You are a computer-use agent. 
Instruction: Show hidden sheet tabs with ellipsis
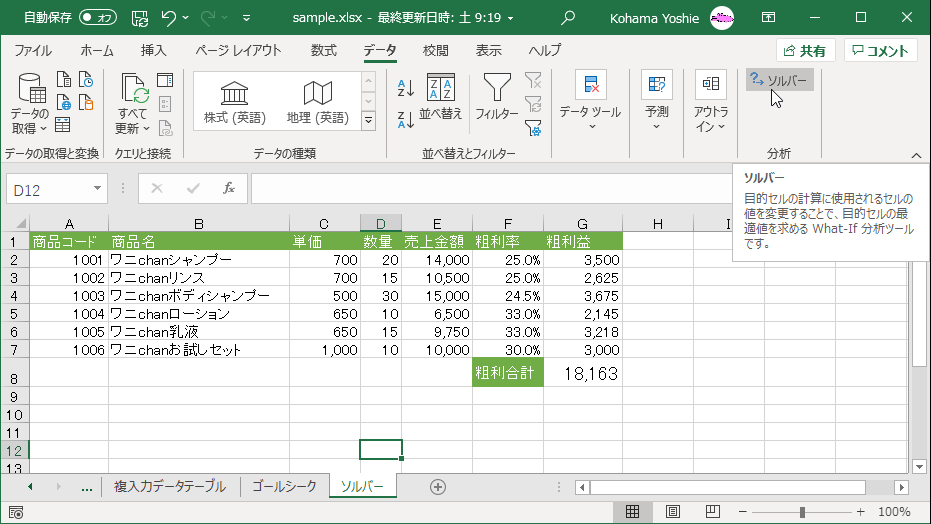87,487
